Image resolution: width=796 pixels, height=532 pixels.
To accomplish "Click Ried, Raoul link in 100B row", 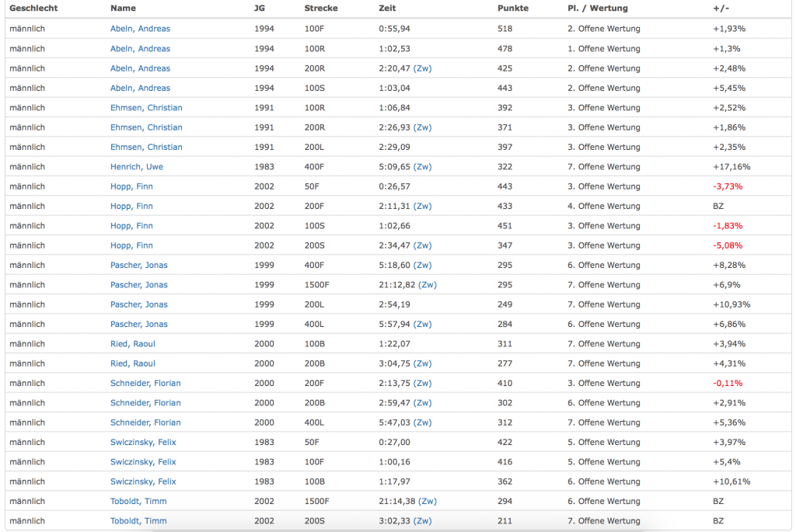I will click(x=133, y=344).
